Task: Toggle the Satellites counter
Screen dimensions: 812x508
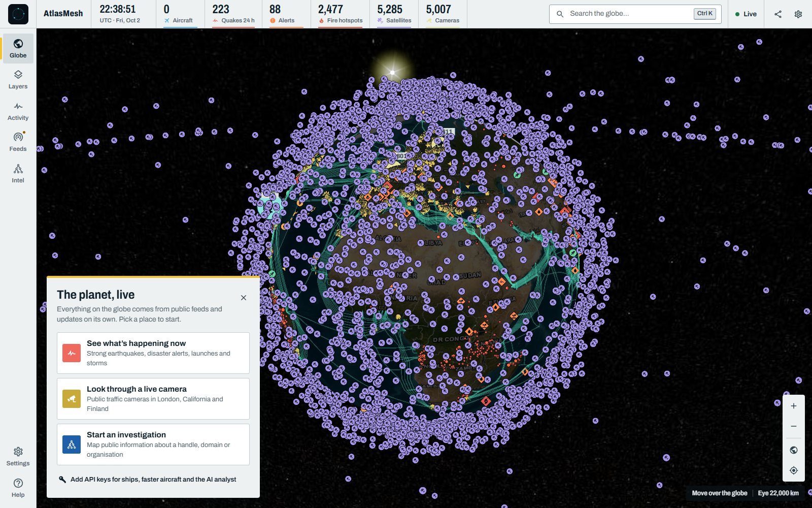Action: pyautogui.click(x=394, y=14)
